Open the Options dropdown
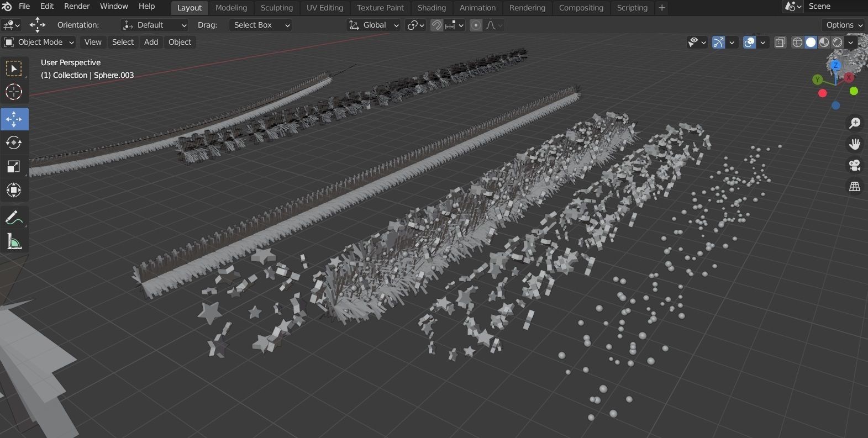Viewport: 868px width, 438px height. tap(844, 25)
